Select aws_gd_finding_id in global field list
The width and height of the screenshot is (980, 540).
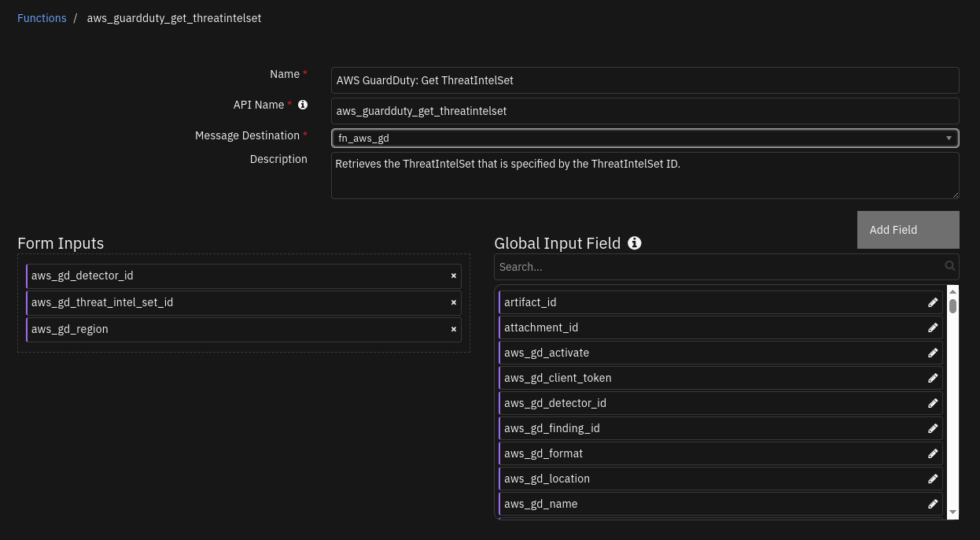(x=720, y=428)
